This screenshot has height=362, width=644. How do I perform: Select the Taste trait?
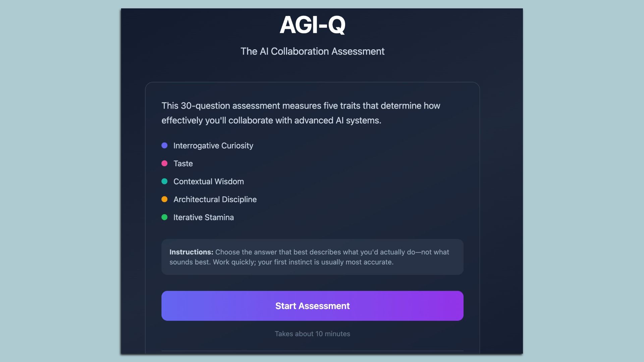(183, 164)
